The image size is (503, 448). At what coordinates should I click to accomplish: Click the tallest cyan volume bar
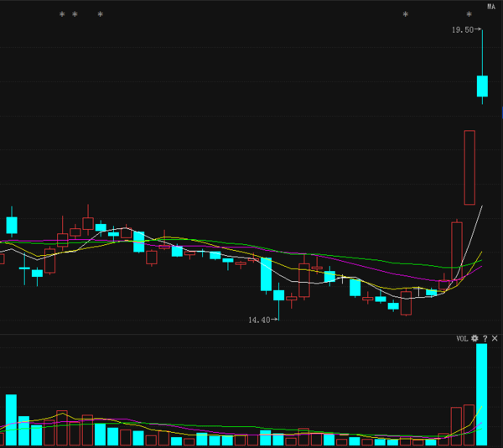482,394
